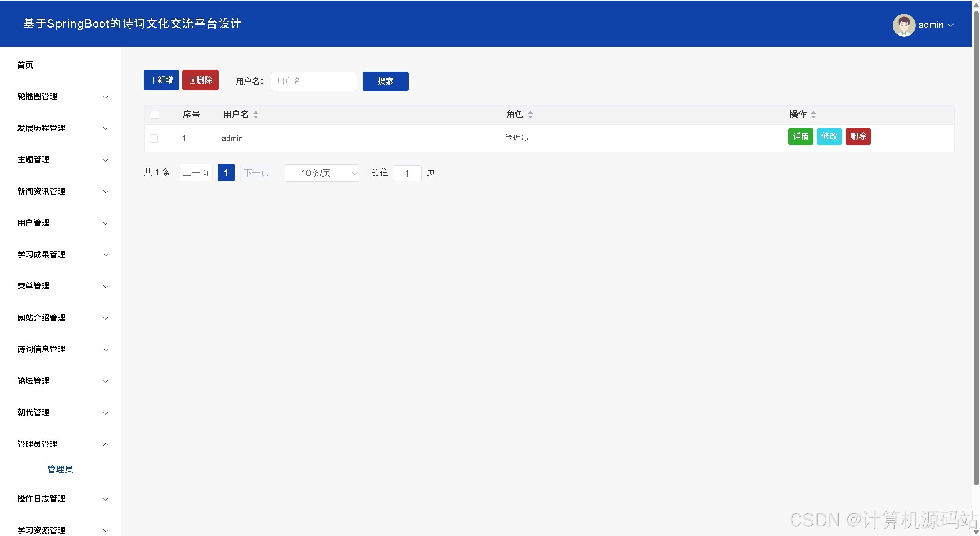This screenshot has height=536, width=980.
Task: Check the checkbox for the admin row
Action: (x=154, y=138)
